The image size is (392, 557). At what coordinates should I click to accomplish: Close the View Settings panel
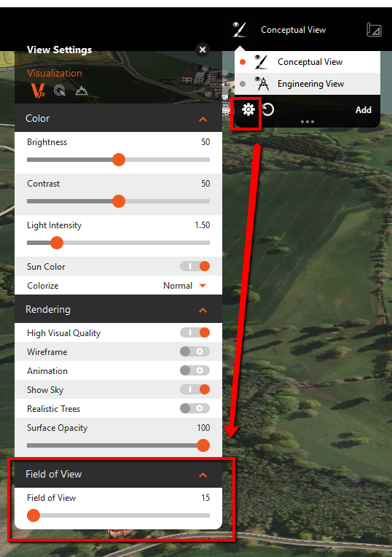203,50
